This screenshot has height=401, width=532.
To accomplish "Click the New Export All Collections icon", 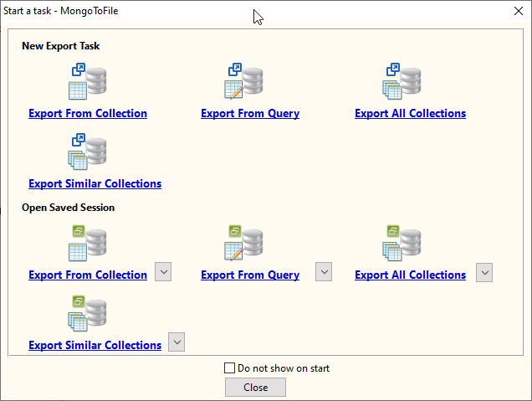I will tap(402, 82).
